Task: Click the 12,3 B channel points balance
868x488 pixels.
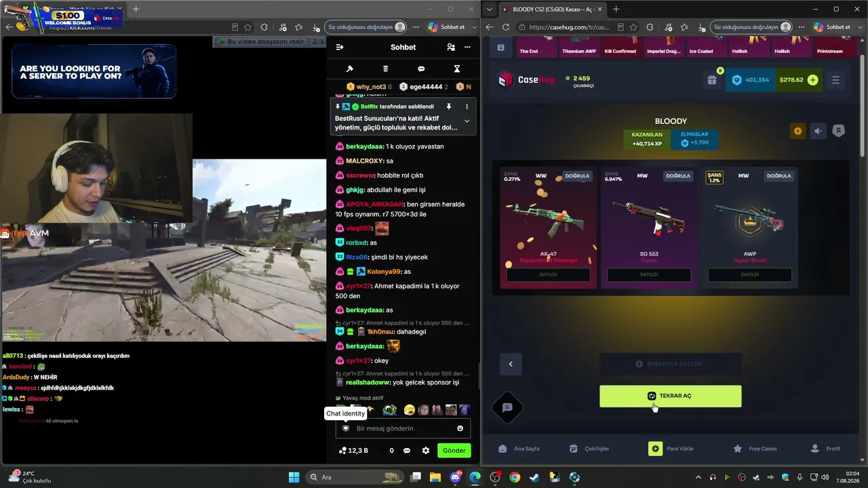Action: tap(353, 451)
